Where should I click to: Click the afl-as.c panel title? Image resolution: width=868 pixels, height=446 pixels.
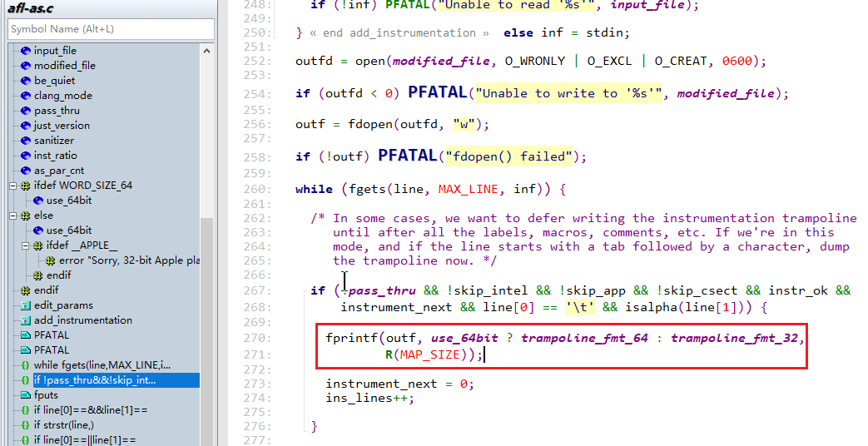[x=31, y=7]
